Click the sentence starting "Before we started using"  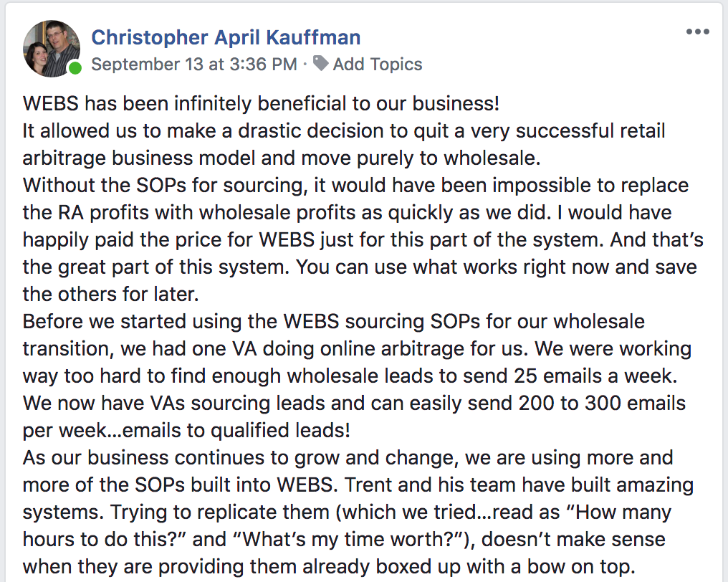pos(334,322)
